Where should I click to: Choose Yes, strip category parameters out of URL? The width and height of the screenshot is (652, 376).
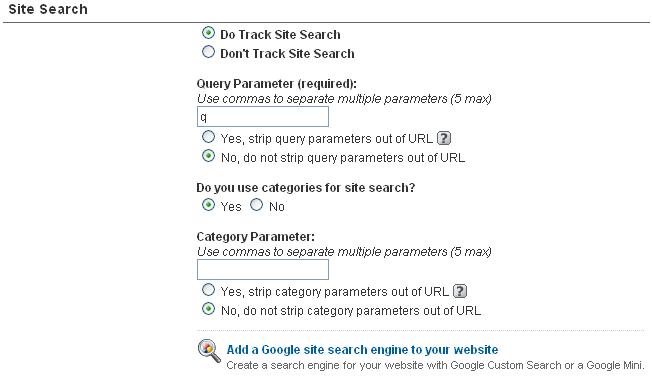point(208,290)
